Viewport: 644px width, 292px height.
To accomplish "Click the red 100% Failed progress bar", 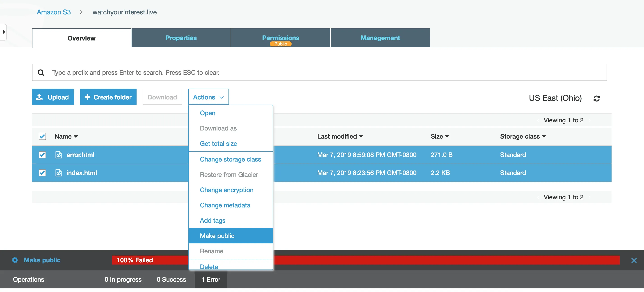I will tap(425, 260).
